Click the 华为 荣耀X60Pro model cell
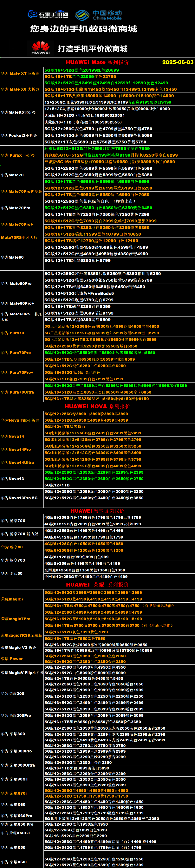This screenshot has height=868, width=195. 22,815
